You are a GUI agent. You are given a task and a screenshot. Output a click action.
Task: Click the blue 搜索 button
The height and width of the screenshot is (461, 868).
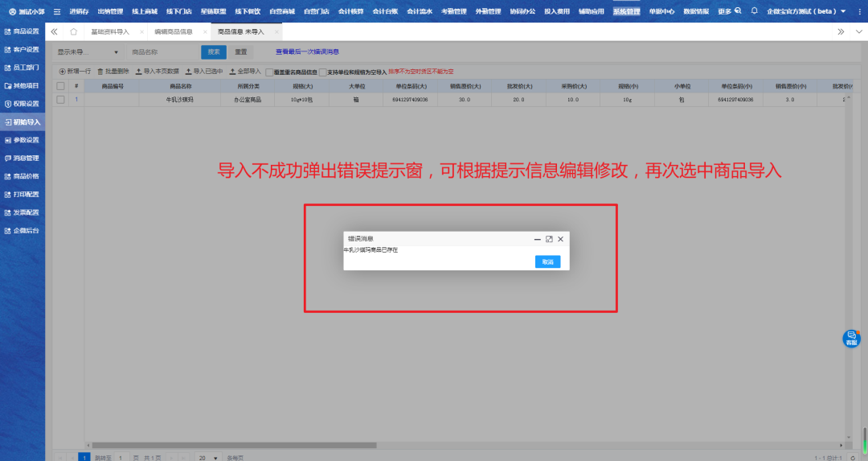pyautogui.click(x=213, y=52)
